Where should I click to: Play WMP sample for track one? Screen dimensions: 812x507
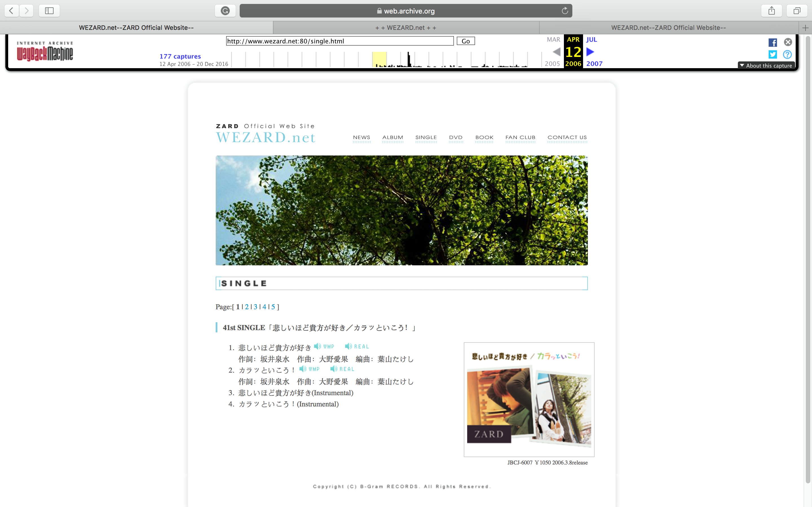pos(324,346)
